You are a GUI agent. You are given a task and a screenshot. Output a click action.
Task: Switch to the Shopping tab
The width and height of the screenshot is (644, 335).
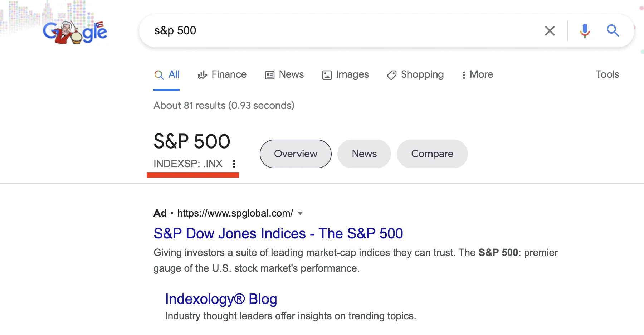[x=415, y=74]
